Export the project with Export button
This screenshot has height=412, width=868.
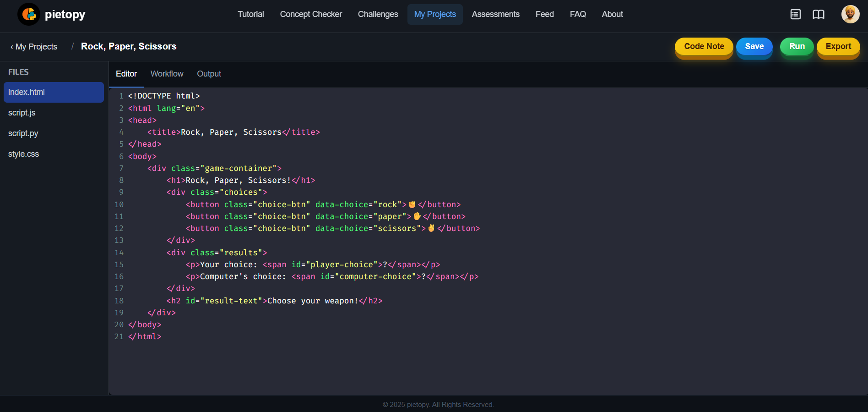pos(838,46)
